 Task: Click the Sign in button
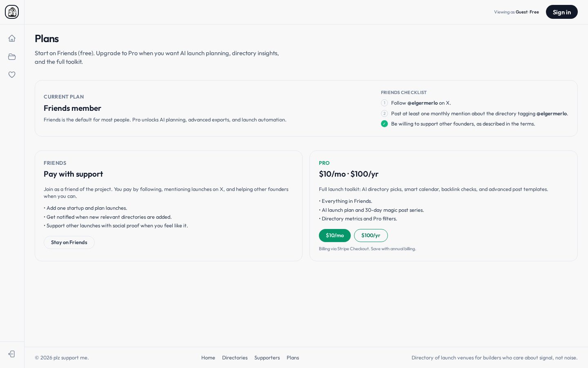pyautogui.click(x=561, y=12)
